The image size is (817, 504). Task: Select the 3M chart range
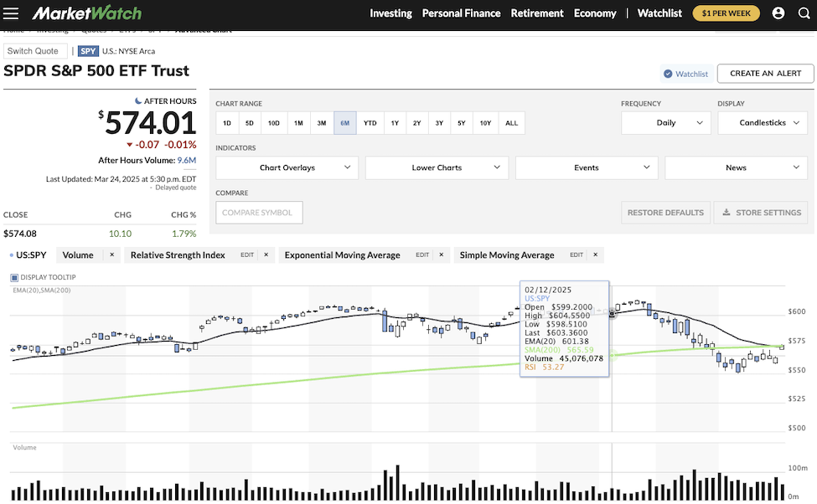point(322,123)
